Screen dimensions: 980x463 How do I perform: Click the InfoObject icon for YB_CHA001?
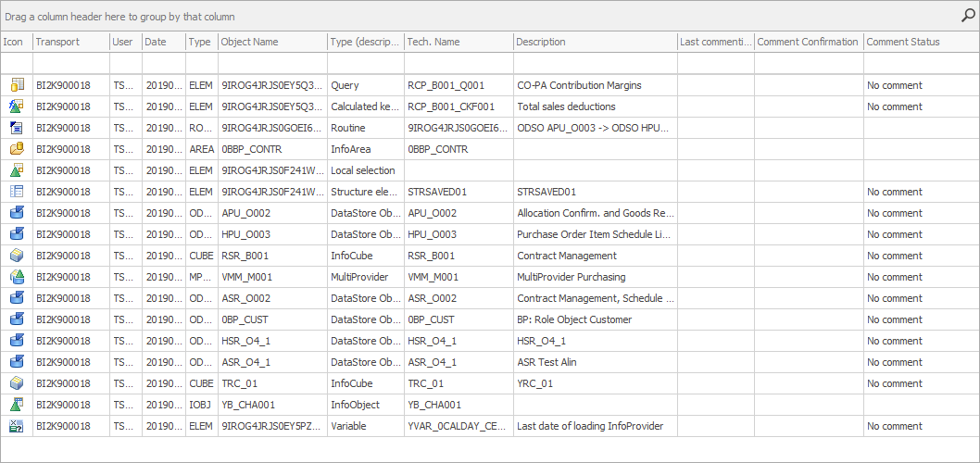(16, 405)
